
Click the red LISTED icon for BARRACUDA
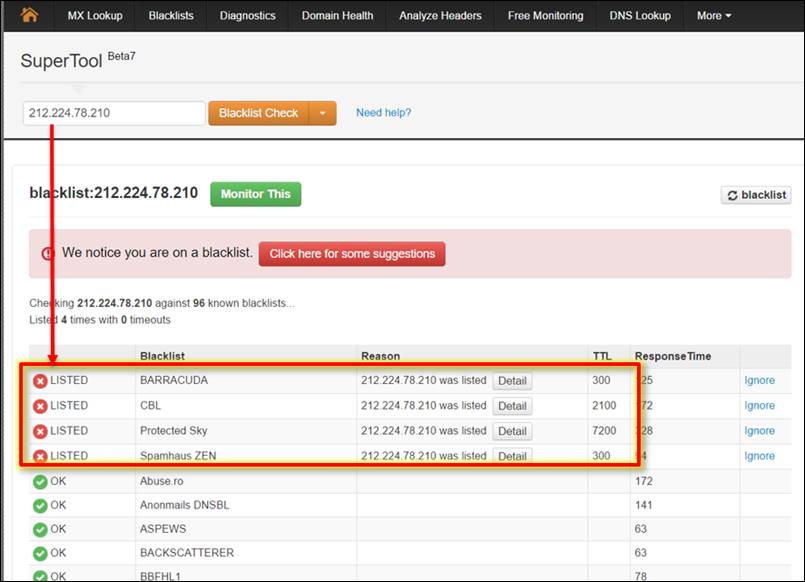tap(40, 381)
